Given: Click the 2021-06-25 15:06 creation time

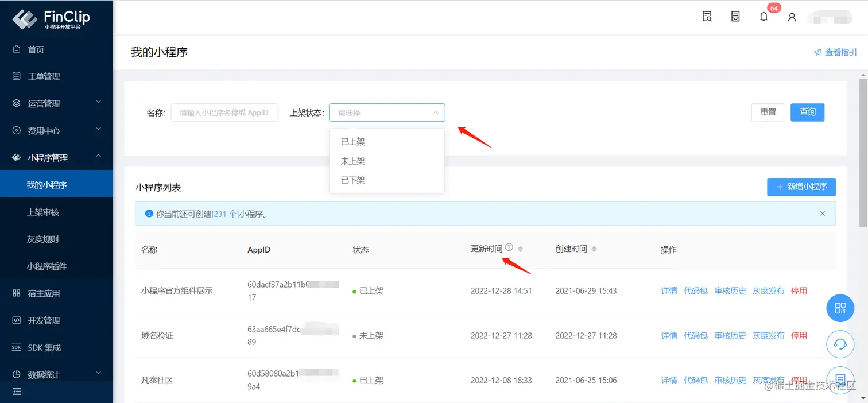Looking at the screenshot, I should 586,380.
